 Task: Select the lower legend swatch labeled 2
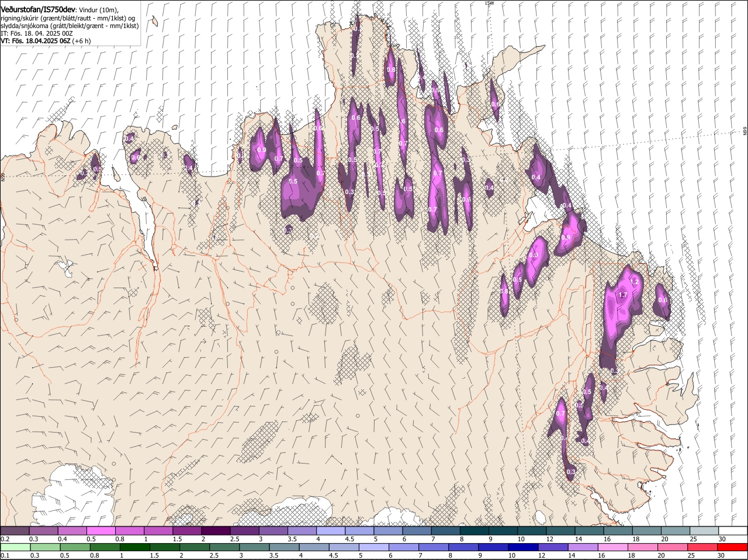195,547
